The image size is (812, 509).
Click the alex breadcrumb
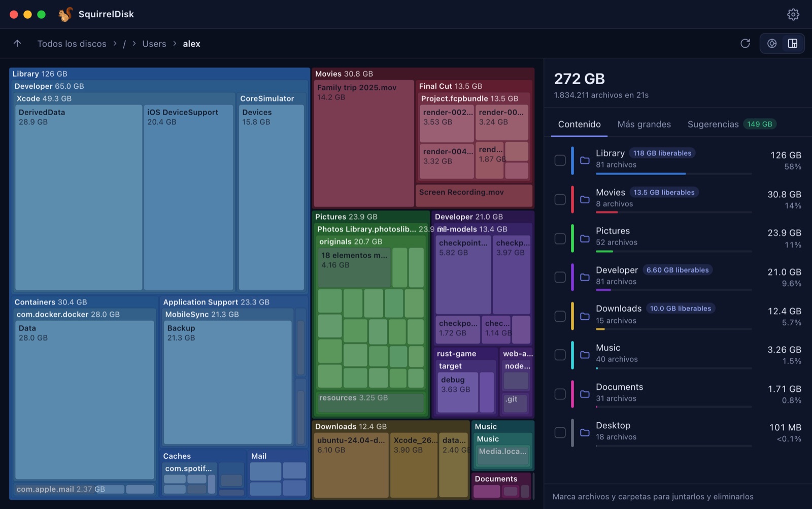point(191,44)
